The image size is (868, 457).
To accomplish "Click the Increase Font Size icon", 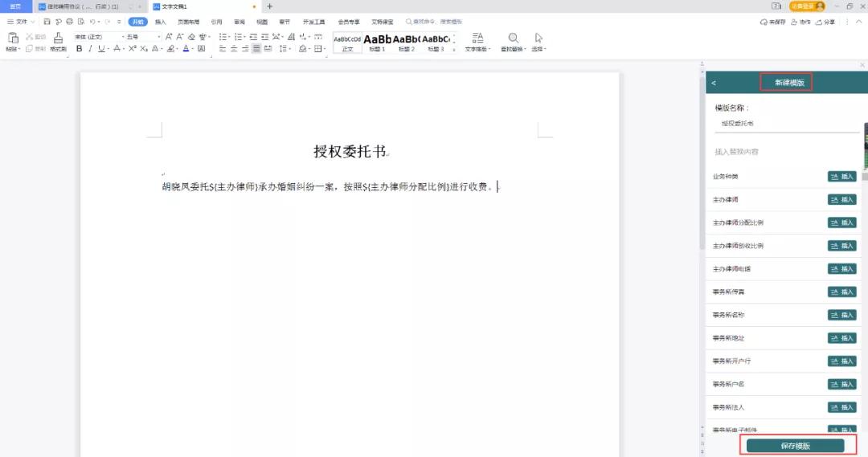I will [169, 36].
